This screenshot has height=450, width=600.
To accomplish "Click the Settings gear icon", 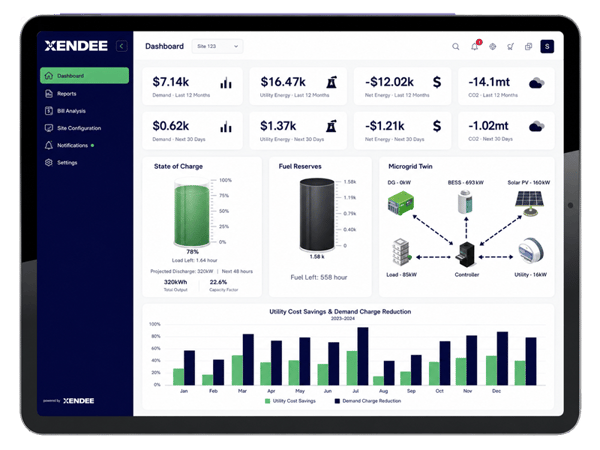I will [x=49, y=162].
